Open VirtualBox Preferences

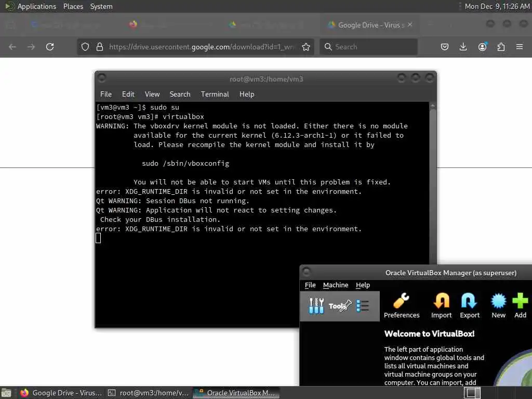pyautogui.click(x=402, y=305)
